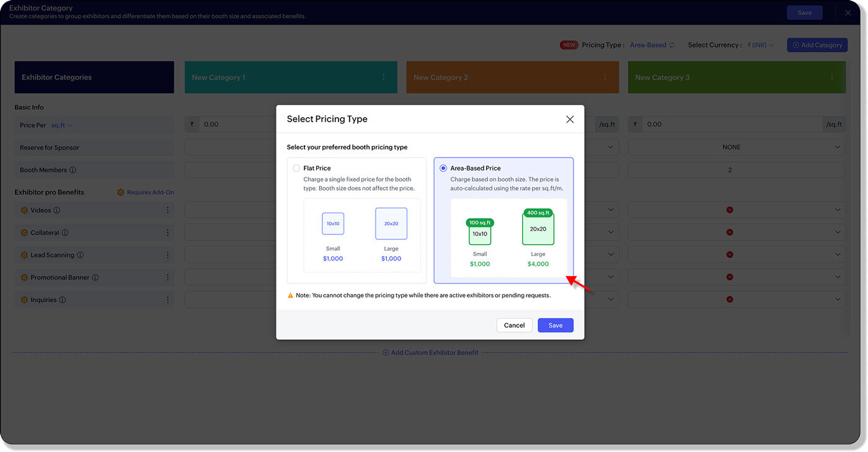Screen dimensions: 868x452
Task: Click the add-on icon before Promotional Banner
Action: click(x=25, y=277)
